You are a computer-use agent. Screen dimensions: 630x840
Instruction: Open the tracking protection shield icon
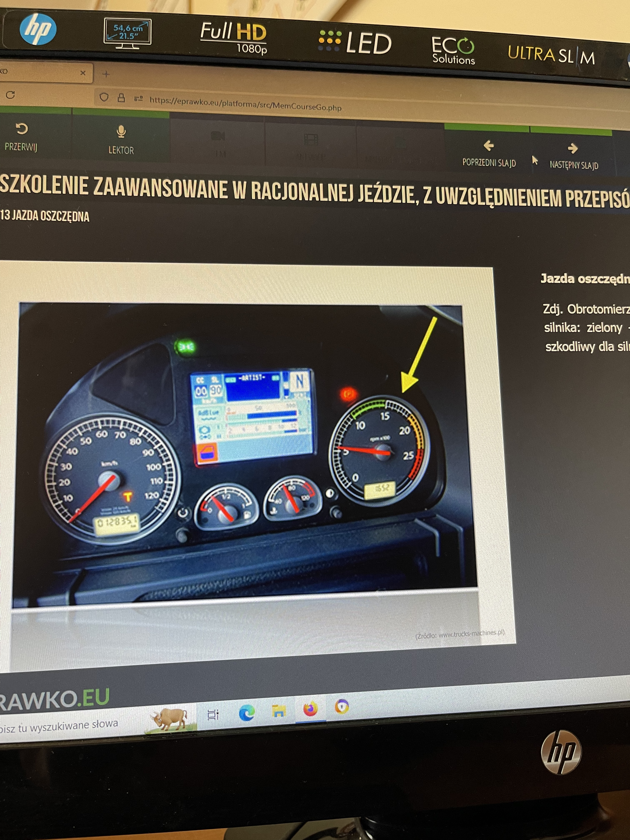coord(104,97)
